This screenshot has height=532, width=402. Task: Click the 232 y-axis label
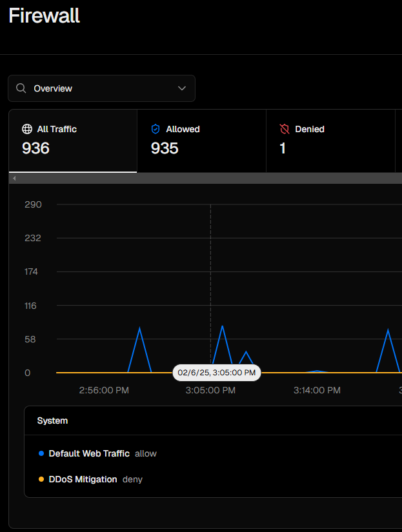[33, 238]
